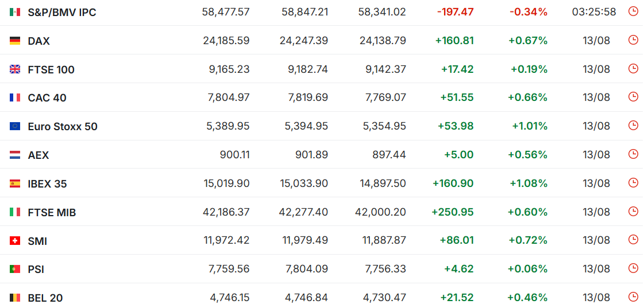Click the clock icon in the SMI row
Screen dimensions: 644x308
(633, 240)
